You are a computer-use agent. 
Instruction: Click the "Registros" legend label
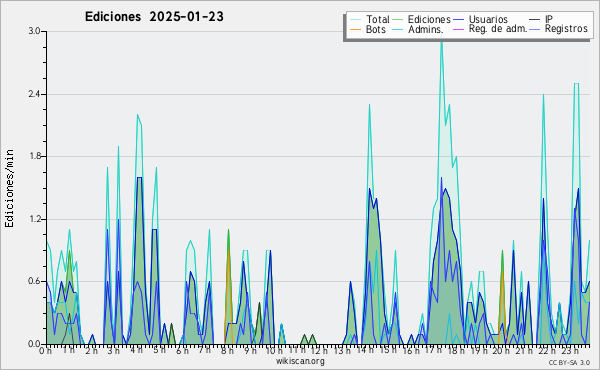tap(566, 29)
